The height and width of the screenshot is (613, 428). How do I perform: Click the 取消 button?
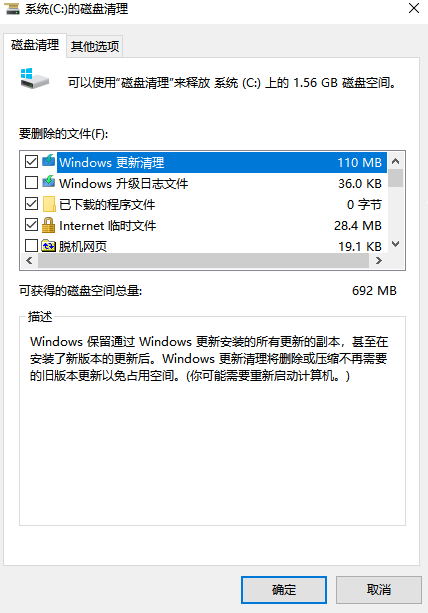pyautogui.click(x=379, y=590)
